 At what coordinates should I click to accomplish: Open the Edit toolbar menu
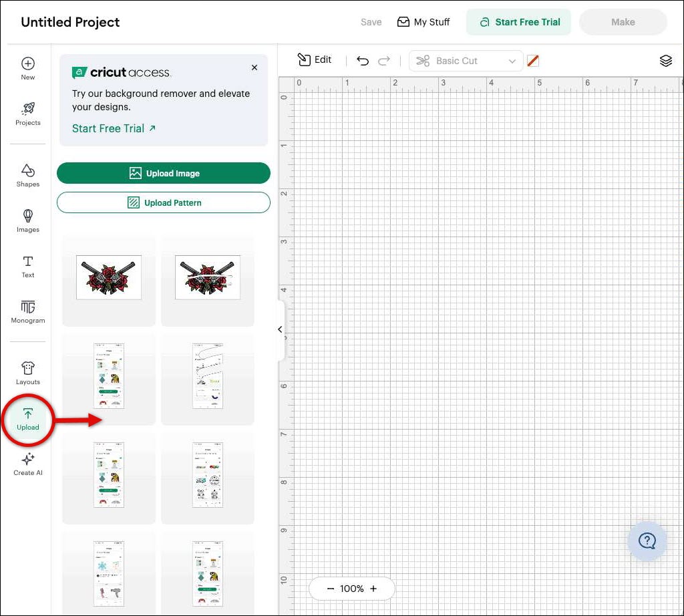tap(315, 60)
